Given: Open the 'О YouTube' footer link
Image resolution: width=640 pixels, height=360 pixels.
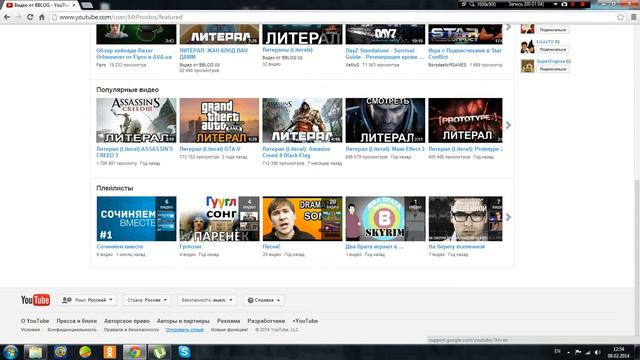Looking at the screenshot, I should [35, 321].
